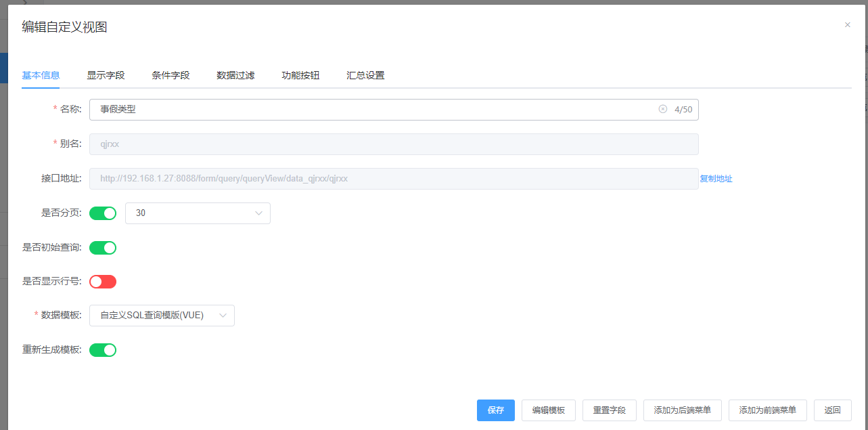Open the page size dropdown showing 30
This screenshot has height=430, width=868.
click(198, 213)
